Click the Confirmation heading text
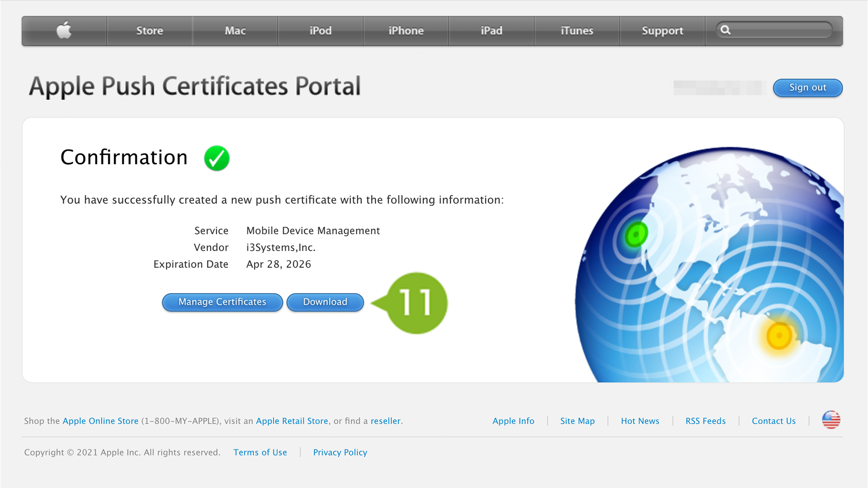The height and width of the screenshot is (488, 868). 124,157
